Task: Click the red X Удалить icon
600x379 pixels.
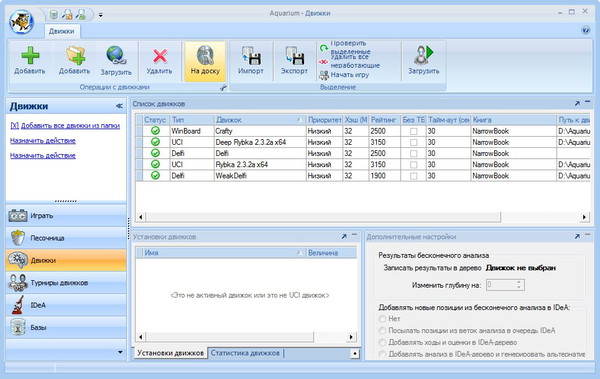Action: coord(160,56)
